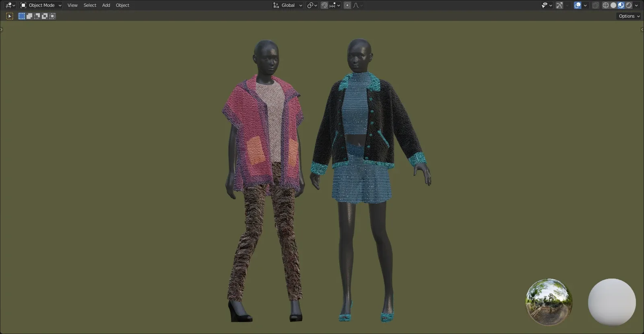
Task: Choose Subtract existing selection mode
Action: coord(37,16)
